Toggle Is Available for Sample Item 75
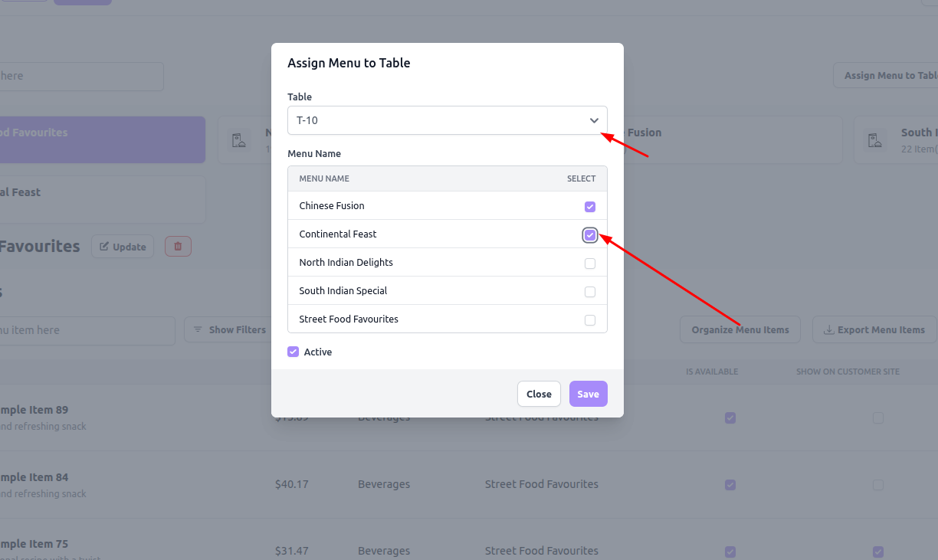 point(730,552)
